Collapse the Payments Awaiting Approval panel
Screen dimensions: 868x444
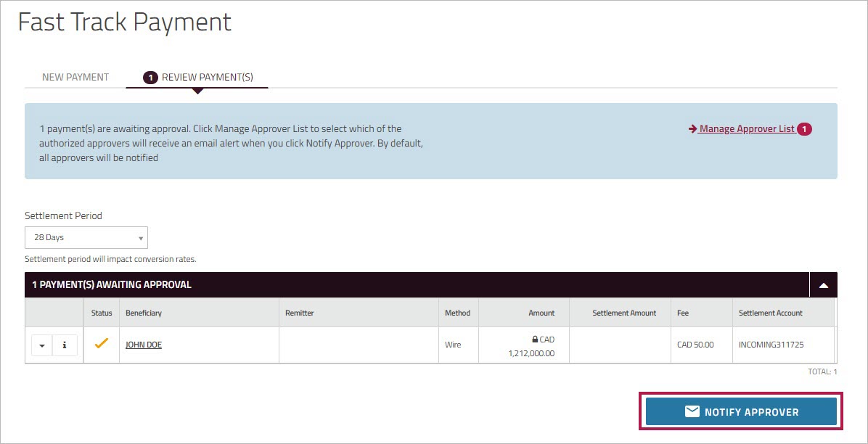[823, 285]
